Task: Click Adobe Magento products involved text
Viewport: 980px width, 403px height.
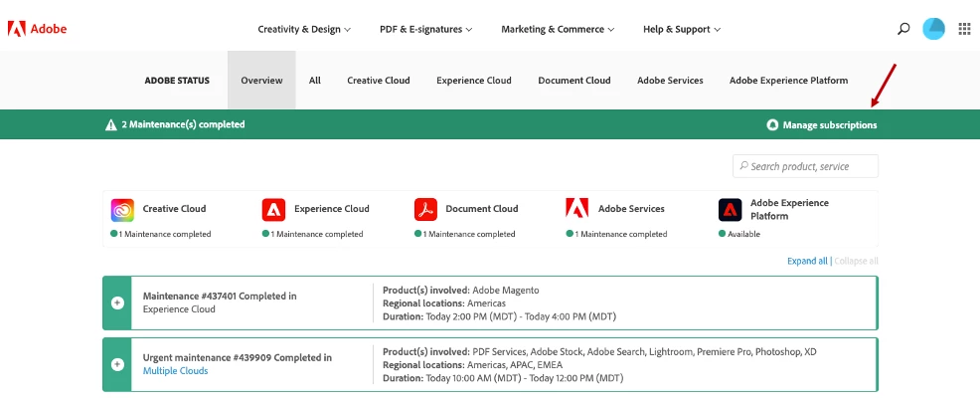Action: coord(506,291)
